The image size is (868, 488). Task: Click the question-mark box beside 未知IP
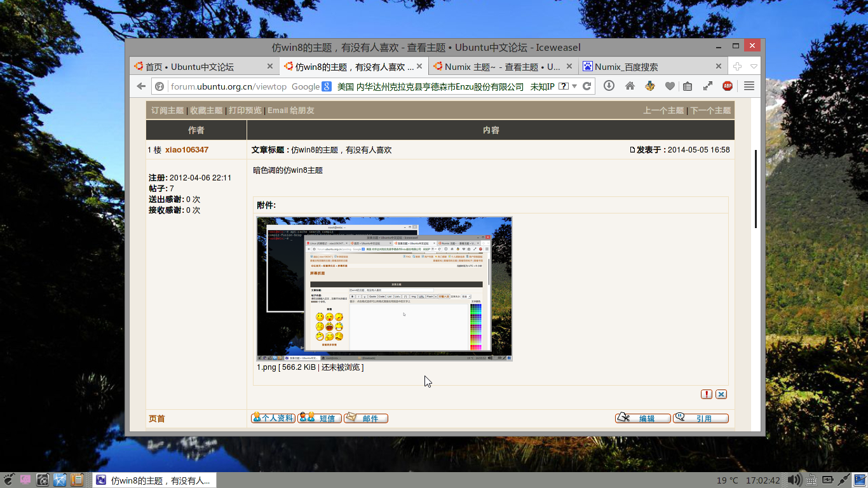coord(563,86)
